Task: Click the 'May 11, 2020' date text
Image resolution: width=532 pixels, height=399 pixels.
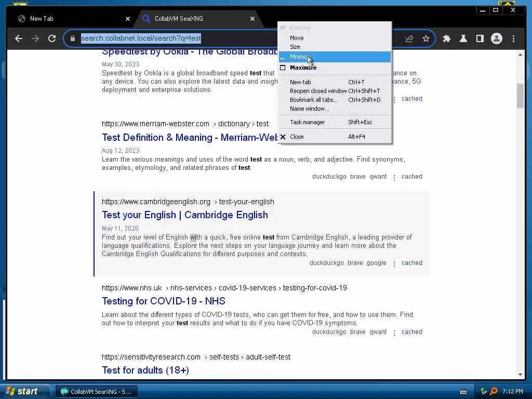Action: 120,229
